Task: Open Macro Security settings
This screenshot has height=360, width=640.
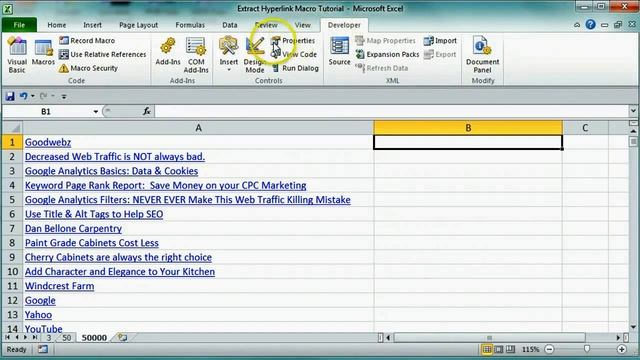Action: (x=89, y=68)
